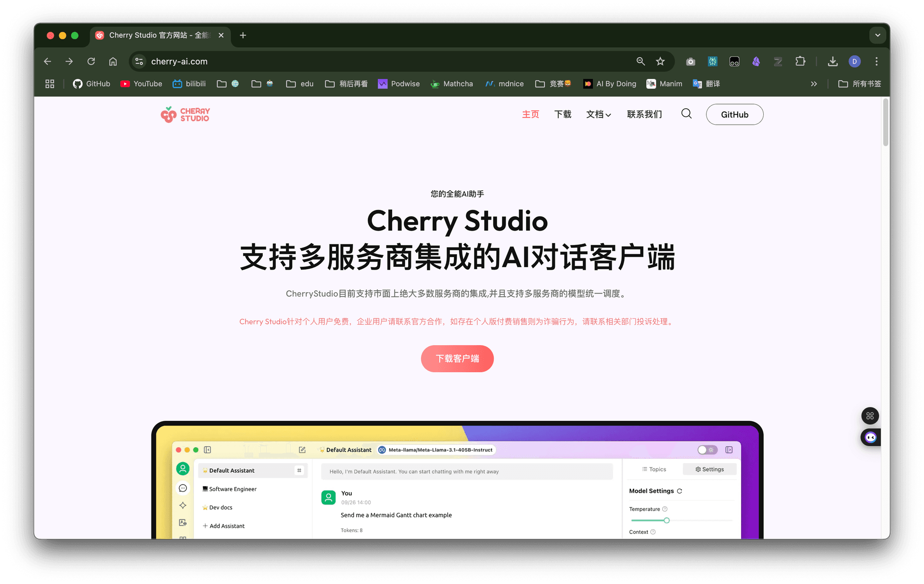Click the app preview screenshot image

(457, 480)
